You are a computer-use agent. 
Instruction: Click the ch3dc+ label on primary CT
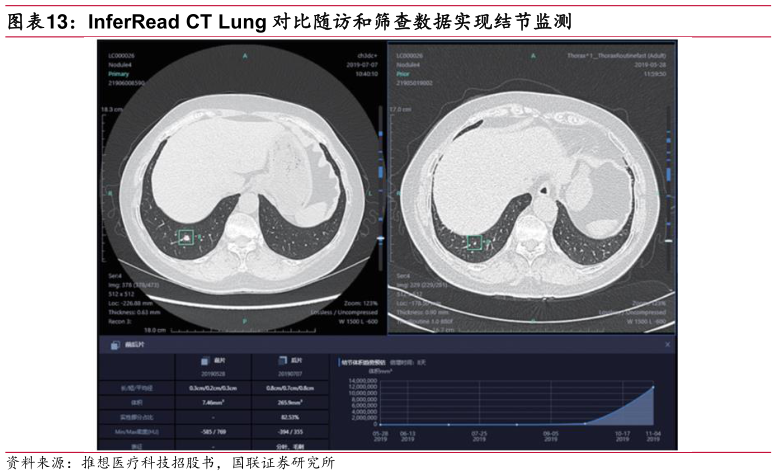pos(368,56)
